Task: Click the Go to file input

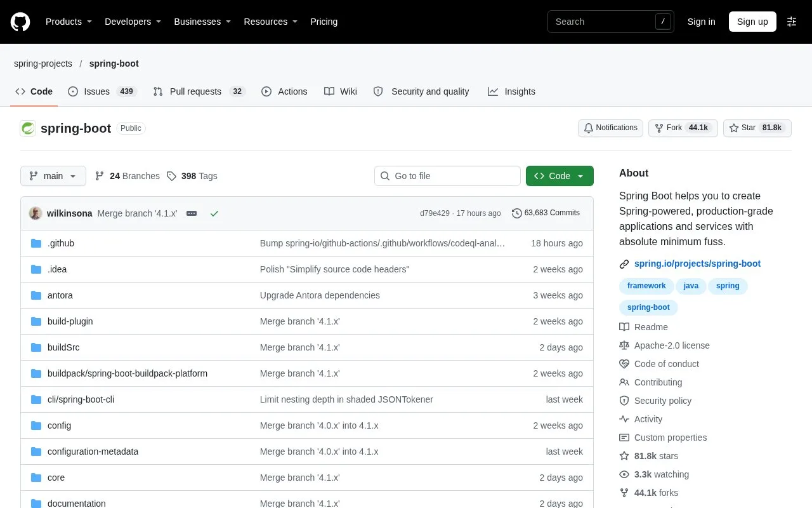Action: [447, 176]
